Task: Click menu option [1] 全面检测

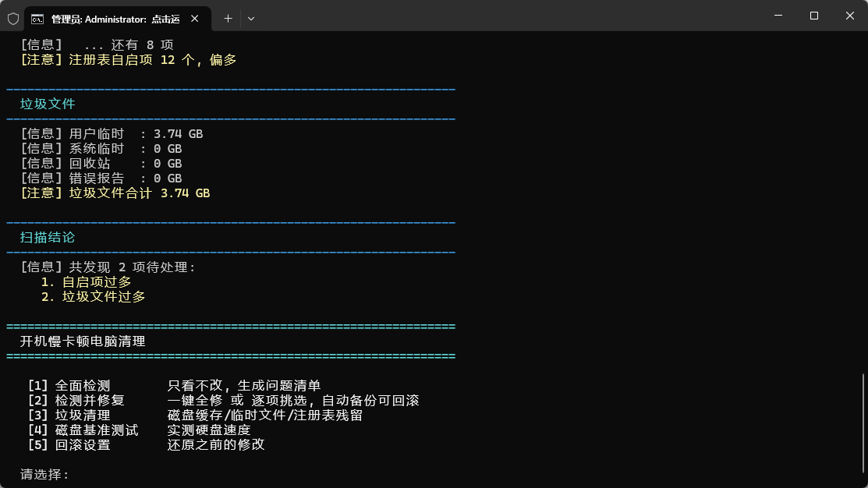Action: 69,386
